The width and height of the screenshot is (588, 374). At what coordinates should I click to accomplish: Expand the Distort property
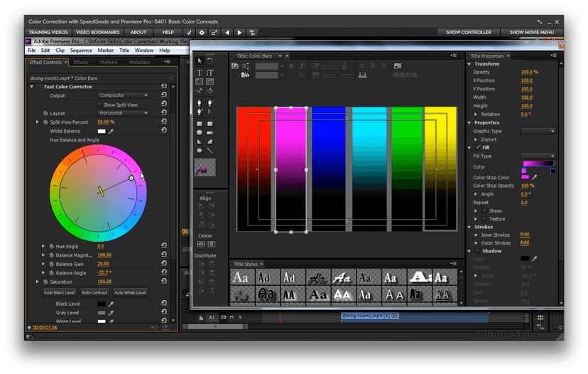tap(476, 139)
